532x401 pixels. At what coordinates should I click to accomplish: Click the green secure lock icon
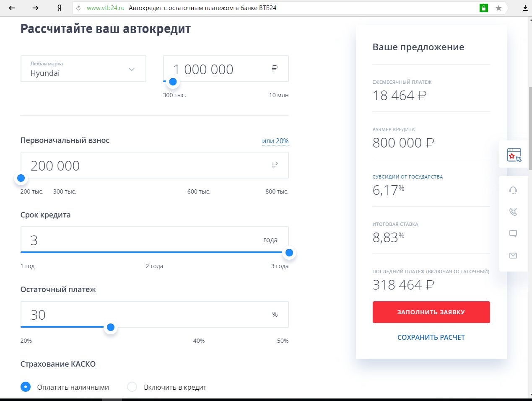484,8
